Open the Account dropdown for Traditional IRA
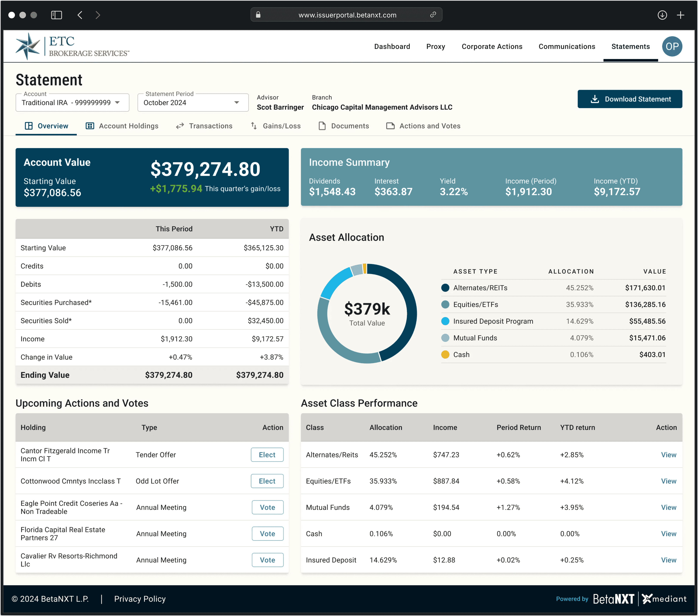 (x=72, y=102)
